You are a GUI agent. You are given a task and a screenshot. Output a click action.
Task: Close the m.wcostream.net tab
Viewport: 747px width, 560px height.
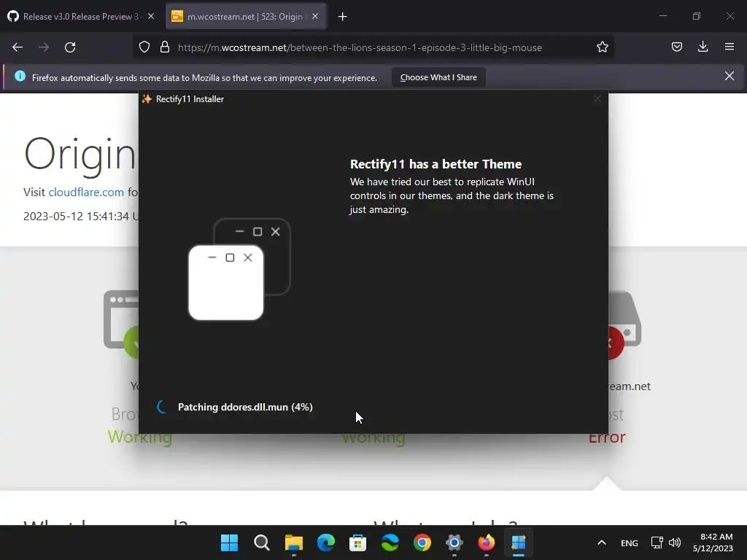(315, 17)
